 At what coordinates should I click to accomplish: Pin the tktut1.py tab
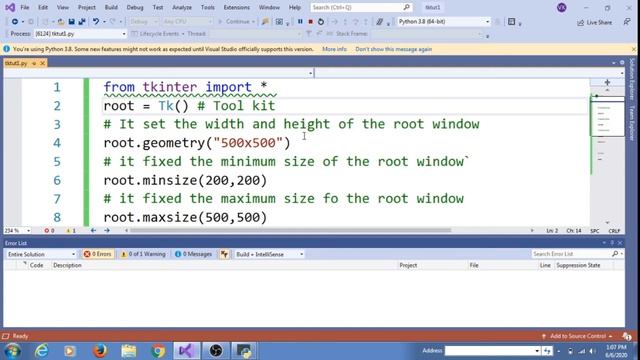[34, 63]
